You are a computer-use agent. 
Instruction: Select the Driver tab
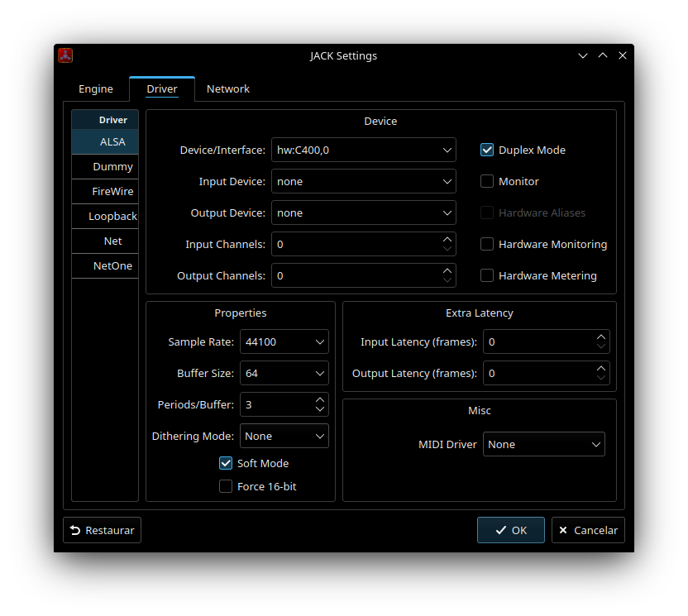coord(162,89)
